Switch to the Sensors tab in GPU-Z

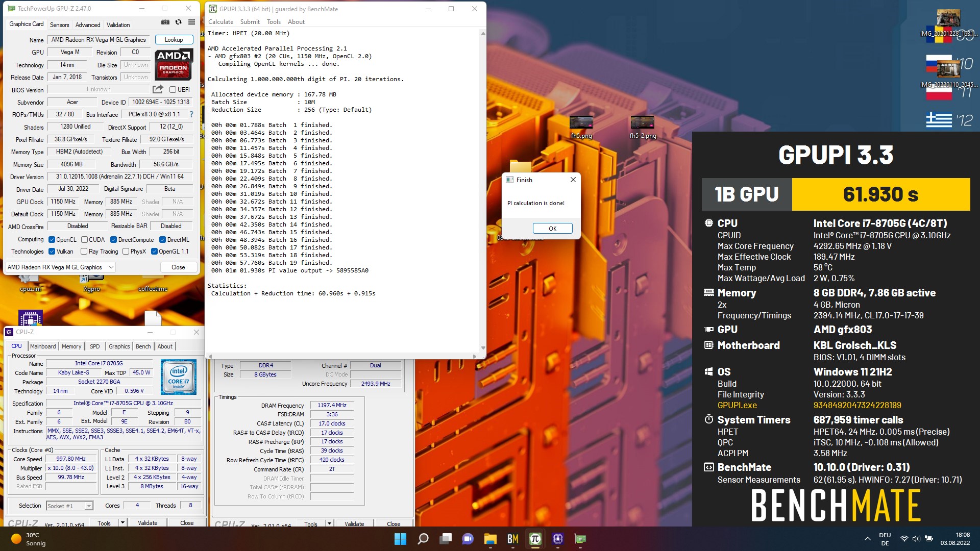59,25
